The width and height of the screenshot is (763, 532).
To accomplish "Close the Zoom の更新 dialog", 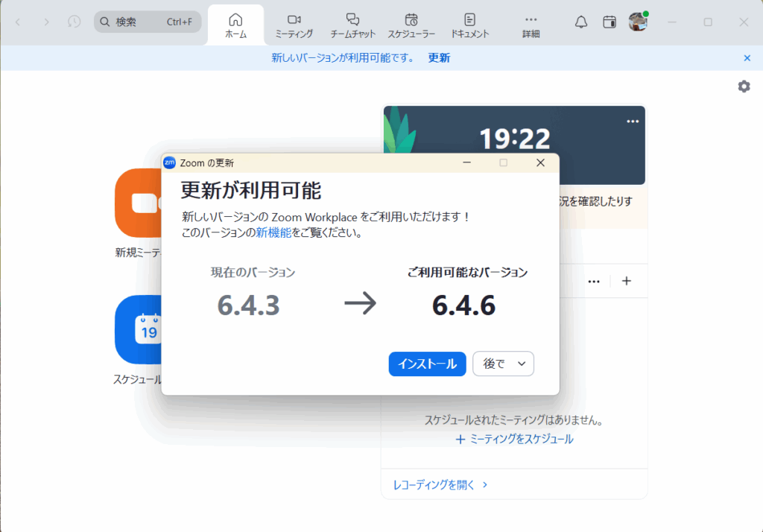I will pyautogui.click(x=541, y=162).
